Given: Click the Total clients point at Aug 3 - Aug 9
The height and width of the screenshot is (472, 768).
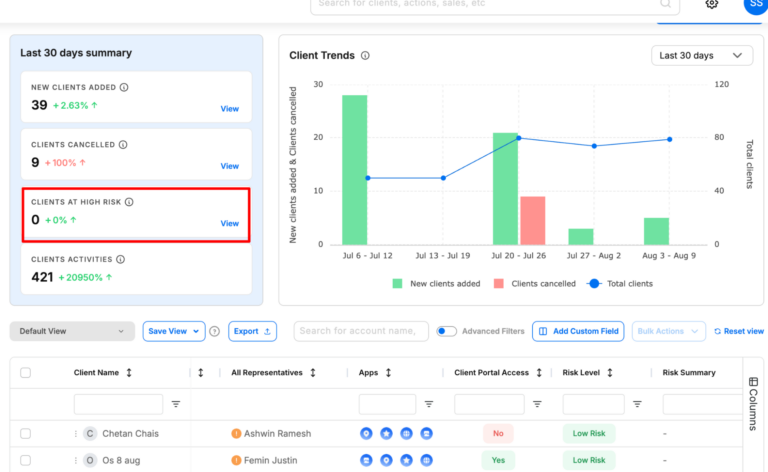Looking at the screenshot, I should [670, 140].
